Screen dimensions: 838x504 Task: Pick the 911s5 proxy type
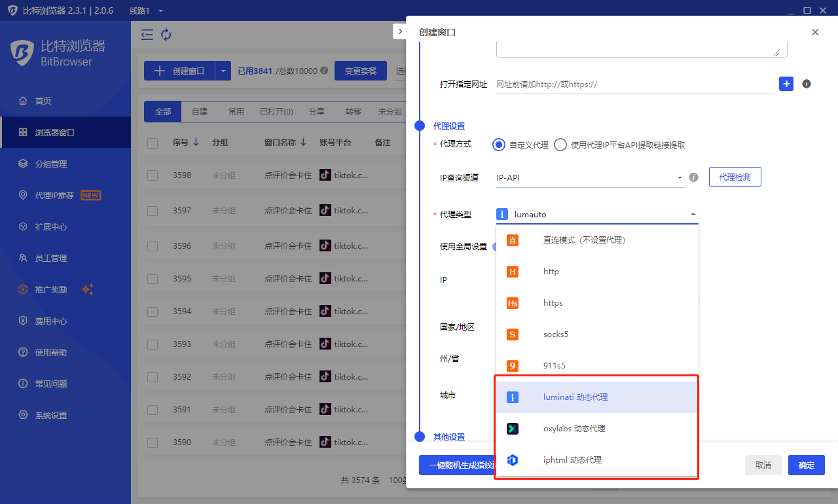pos(553,366)
